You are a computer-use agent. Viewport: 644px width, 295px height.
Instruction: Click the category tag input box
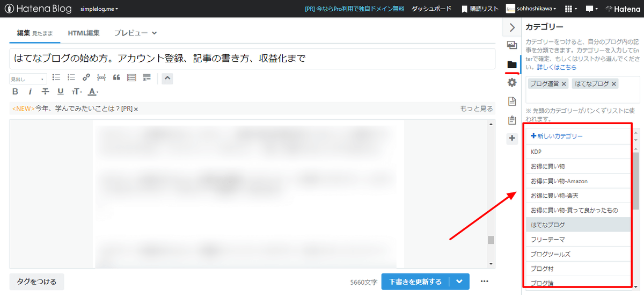(x=582, y=90)
